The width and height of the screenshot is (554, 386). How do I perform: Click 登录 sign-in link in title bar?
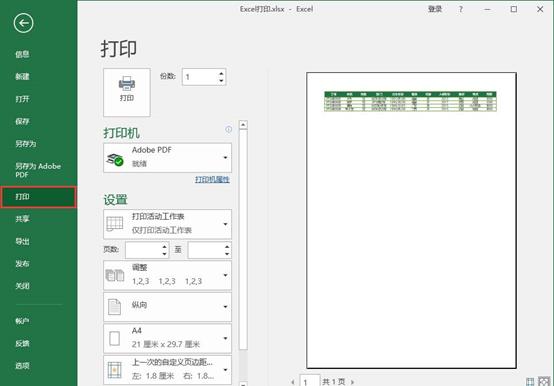435,9
